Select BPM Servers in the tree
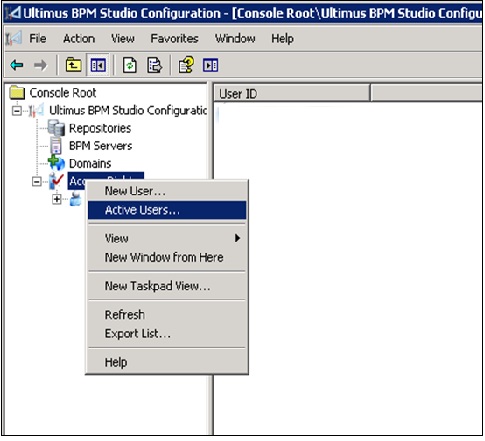Viewport: 485px width, 441px height. click(x=100, y=146)
